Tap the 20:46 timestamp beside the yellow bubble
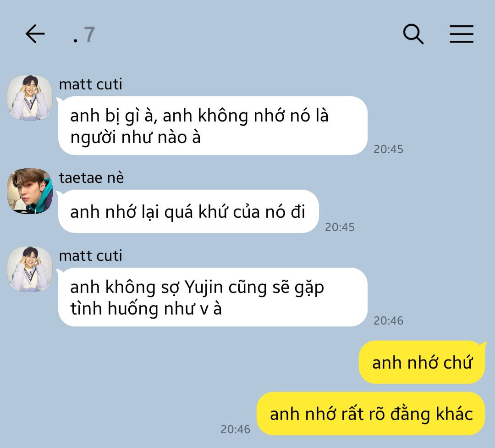495x448 pixels. click(x=235, y=429)
